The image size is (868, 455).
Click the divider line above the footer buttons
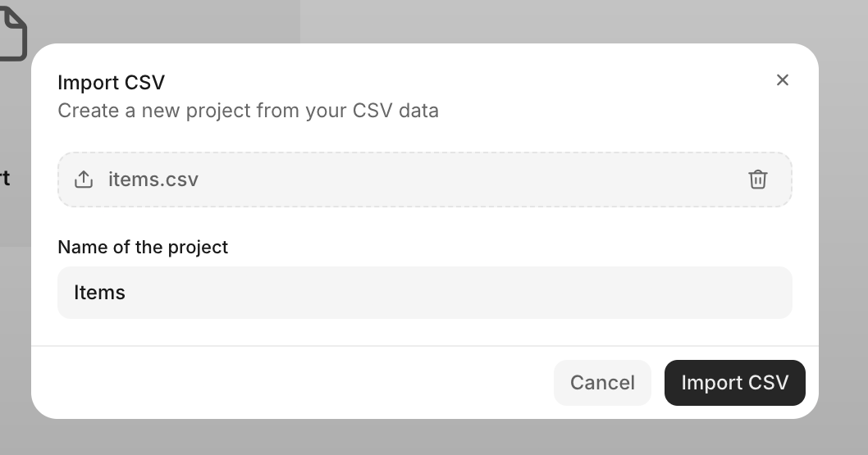[x=424, y=346]
